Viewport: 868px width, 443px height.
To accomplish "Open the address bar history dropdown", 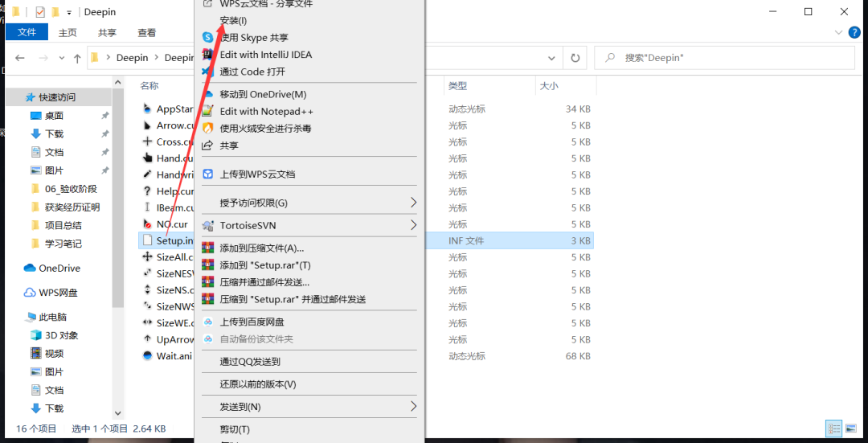I will pyautogui.click(x=551, y=58).
